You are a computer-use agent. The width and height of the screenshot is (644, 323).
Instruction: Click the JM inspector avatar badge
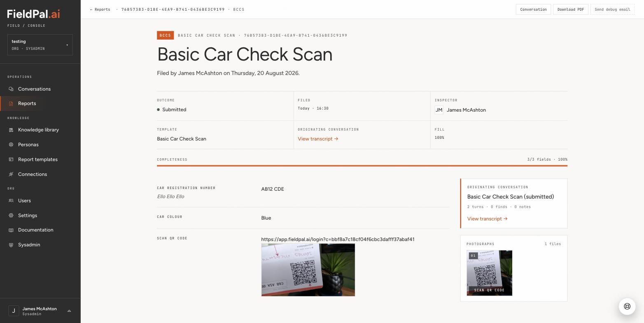coord(439,110)
